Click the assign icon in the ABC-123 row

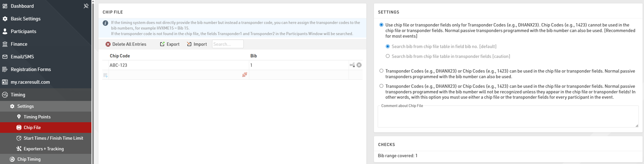tap(352, 65)
